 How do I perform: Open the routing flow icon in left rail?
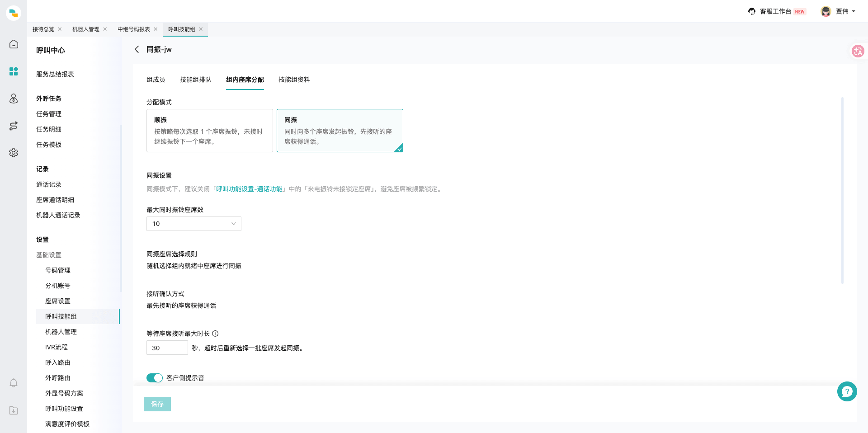click(x=14, y=126)
